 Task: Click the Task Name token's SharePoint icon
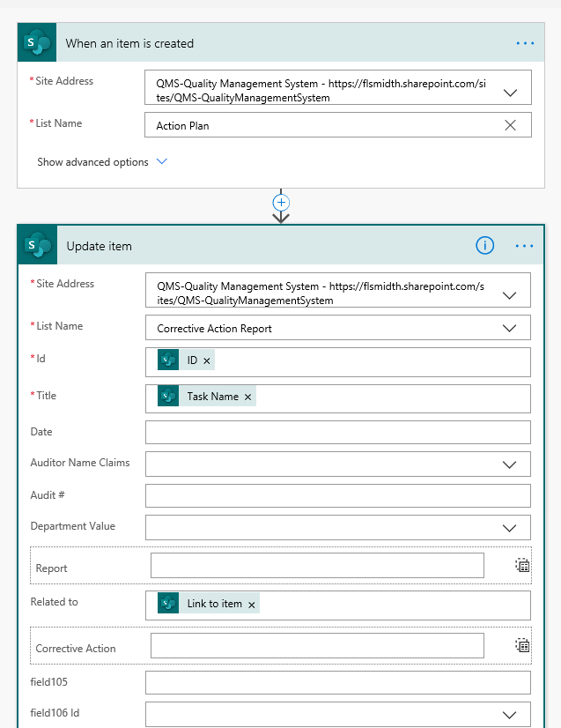tap(168, 396)
